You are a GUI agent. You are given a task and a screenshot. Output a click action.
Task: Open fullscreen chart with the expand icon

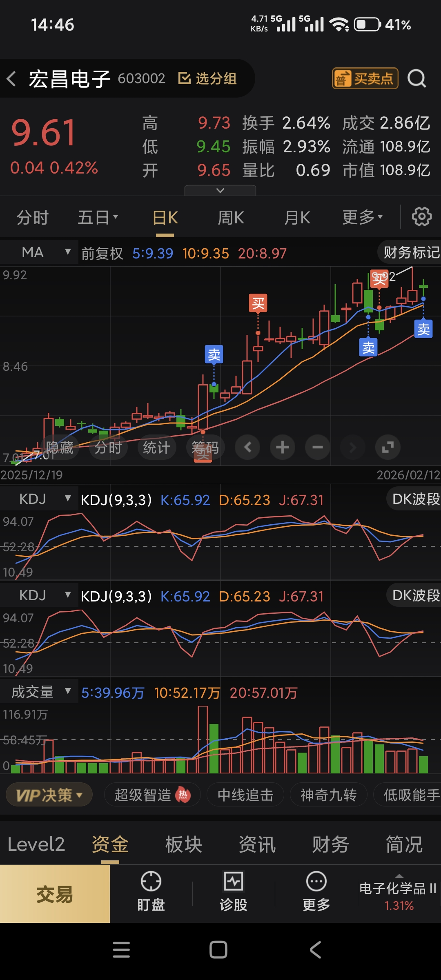click(x=388, y=447)
